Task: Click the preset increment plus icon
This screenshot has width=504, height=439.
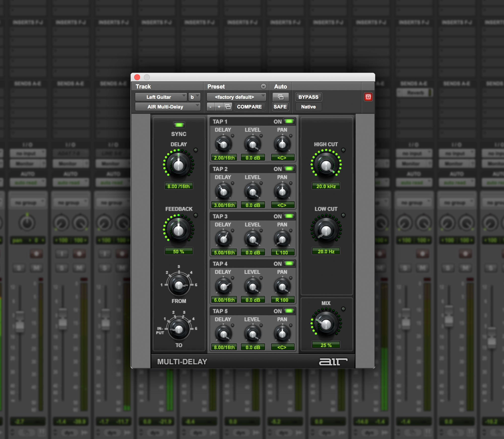Action: [x=219, y=107]
